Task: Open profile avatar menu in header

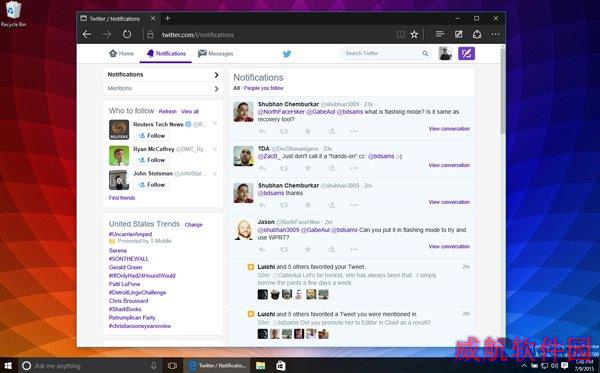Action: click(445, 54)
